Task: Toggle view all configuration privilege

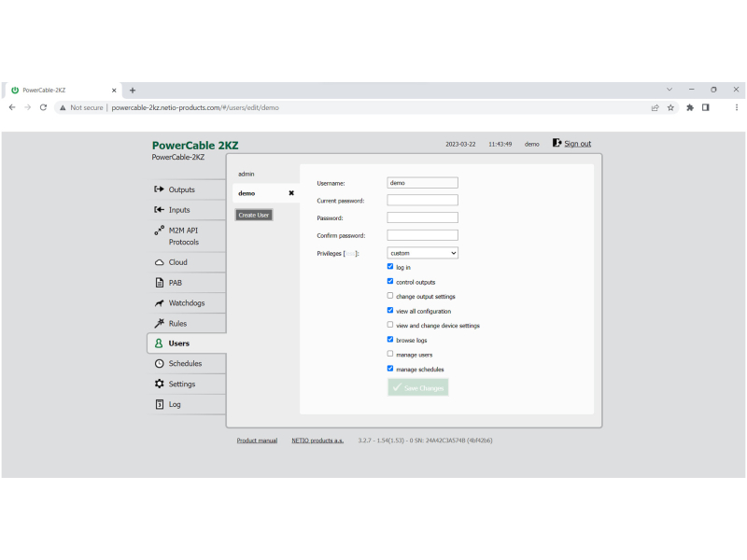Action: 390,311
